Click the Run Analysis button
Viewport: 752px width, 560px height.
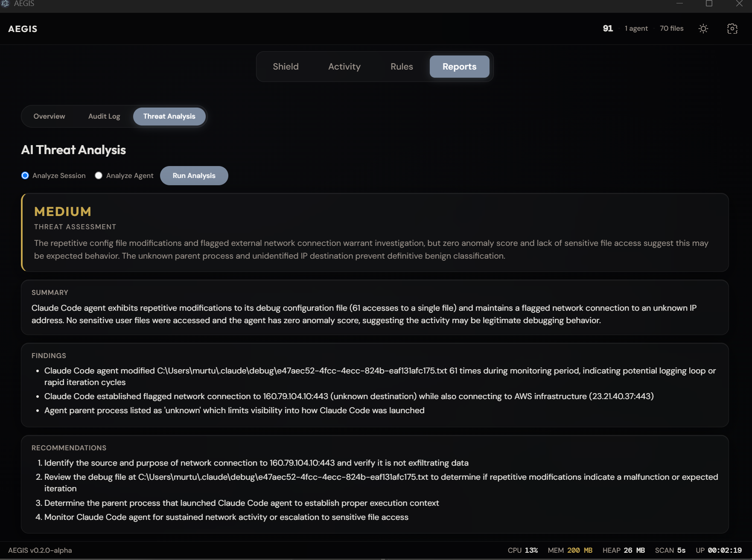tap(194, 175)
